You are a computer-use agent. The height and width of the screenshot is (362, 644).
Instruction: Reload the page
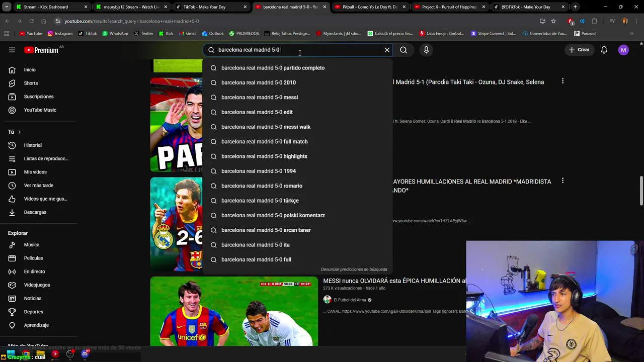[31, 21]
